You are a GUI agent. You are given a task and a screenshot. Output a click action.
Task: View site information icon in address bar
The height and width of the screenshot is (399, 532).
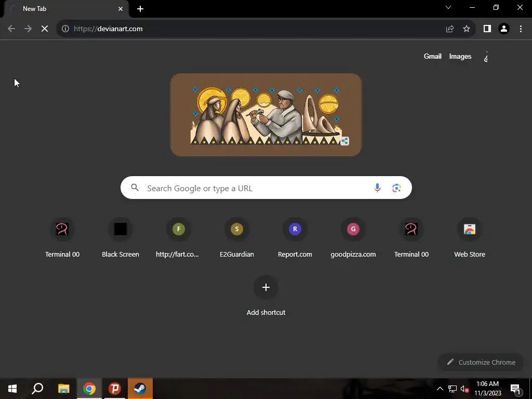(x=65, y=29)
